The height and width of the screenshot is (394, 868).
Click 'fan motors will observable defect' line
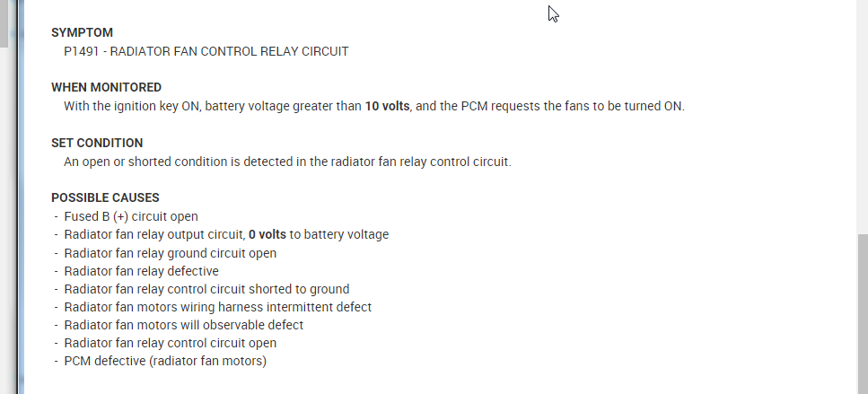[x=183, y=325]
